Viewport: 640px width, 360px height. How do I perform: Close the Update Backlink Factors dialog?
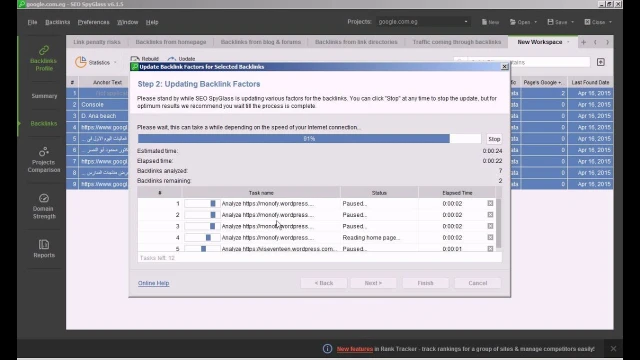[504, 67]
